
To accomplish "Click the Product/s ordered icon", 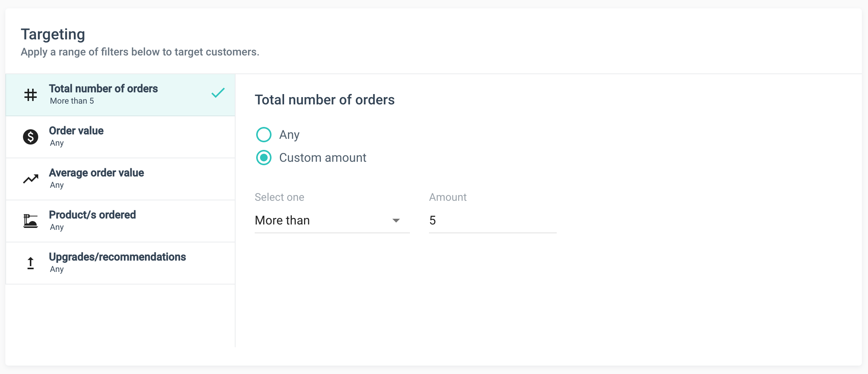I will [31, 221].
